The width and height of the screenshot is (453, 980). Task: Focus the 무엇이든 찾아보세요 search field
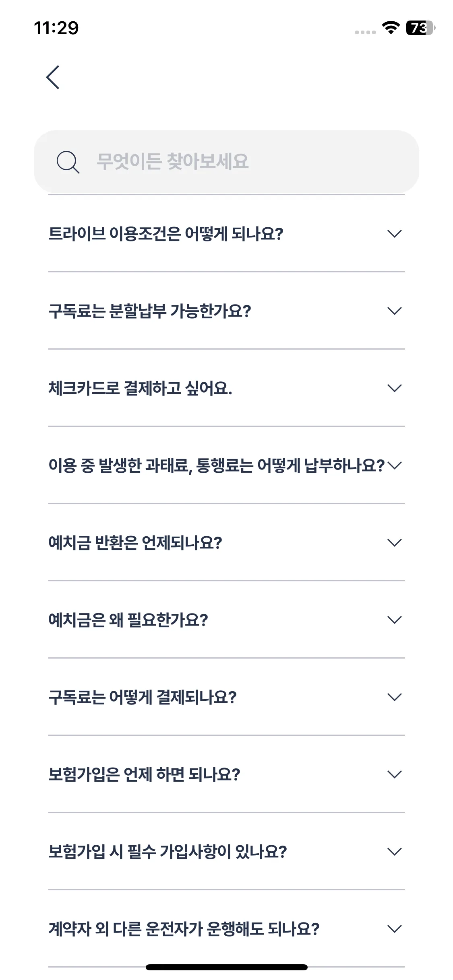(x=226, y=162)
